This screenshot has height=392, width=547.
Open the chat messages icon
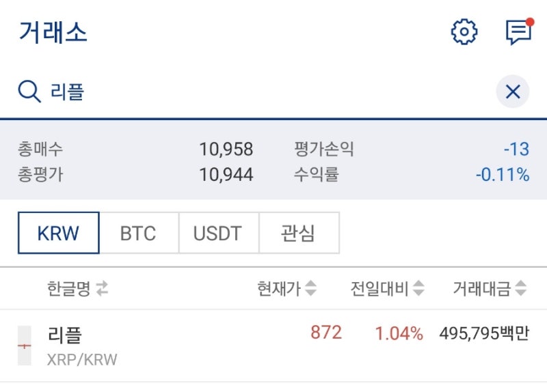pyautogui.click(x=520, y=31)
